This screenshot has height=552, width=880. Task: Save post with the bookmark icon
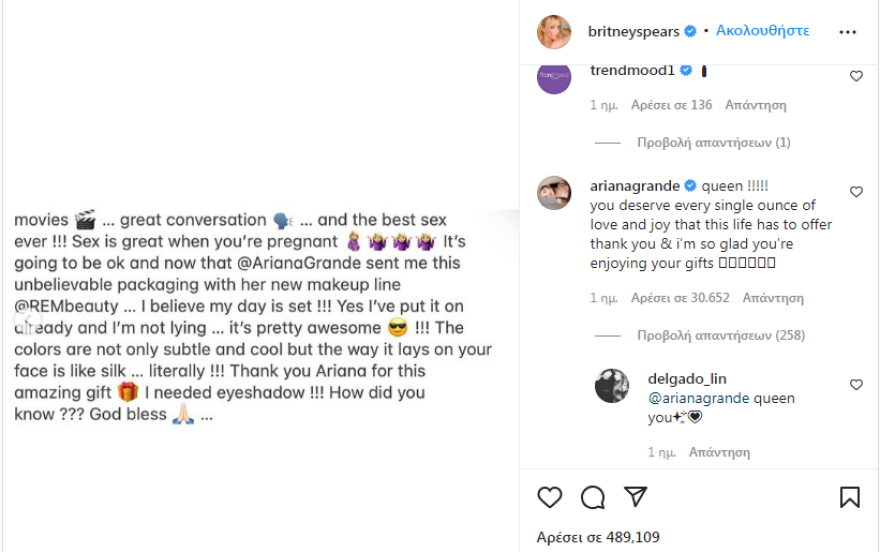(849, 497)
